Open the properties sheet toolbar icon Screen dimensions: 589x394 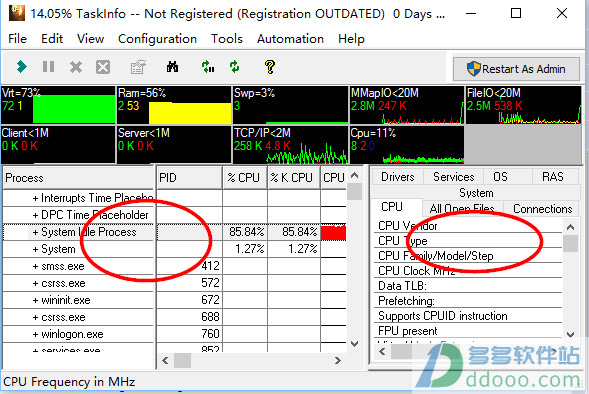tap(138, 67)
